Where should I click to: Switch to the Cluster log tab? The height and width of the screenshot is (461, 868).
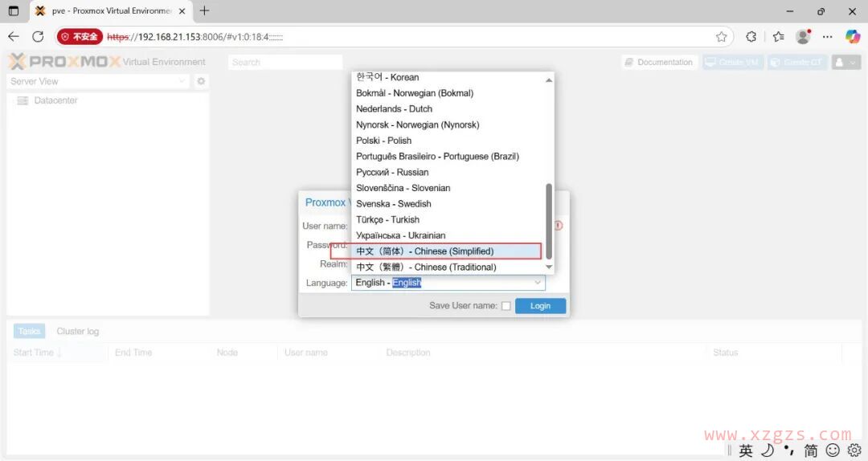pyautogui.click(x=78, y=332)
